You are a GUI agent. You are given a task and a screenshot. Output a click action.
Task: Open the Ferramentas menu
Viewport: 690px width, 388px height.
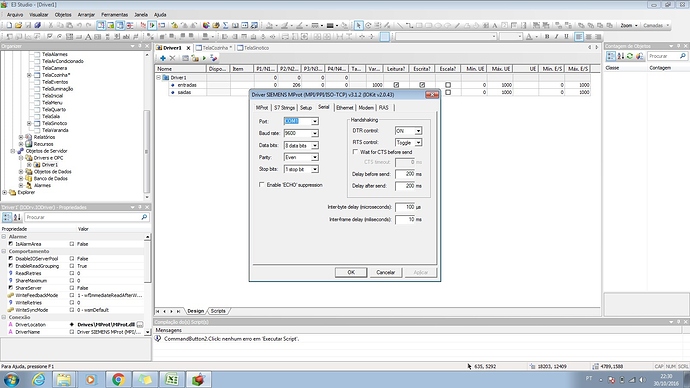pyautogui.click(x=114, y=15)
